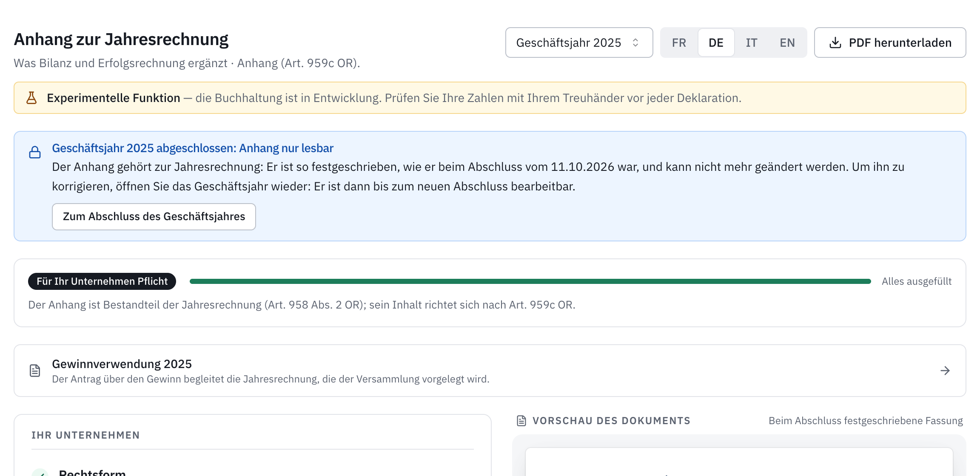Click the Anhang zur Jahresrechnung title
The width and height of the screenshot is (980, 476).
coord(121,39)
